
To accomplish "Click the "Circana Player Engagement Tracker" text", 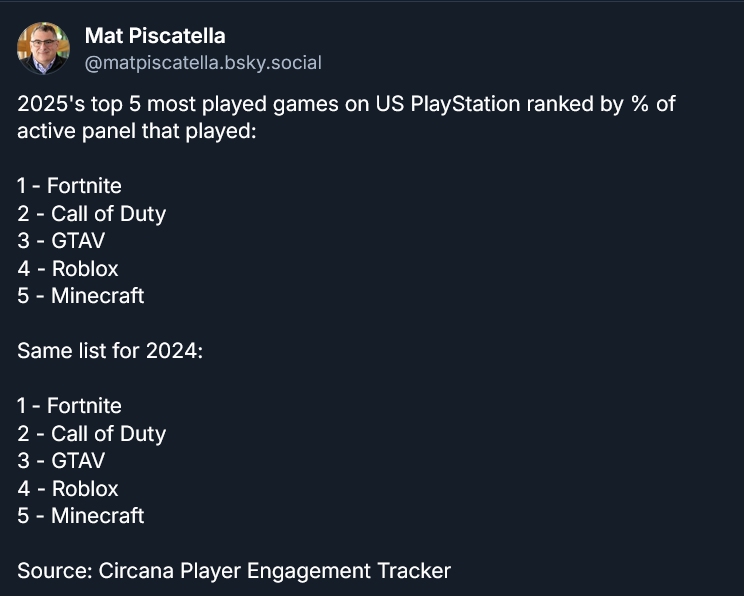I will (275, 571).
